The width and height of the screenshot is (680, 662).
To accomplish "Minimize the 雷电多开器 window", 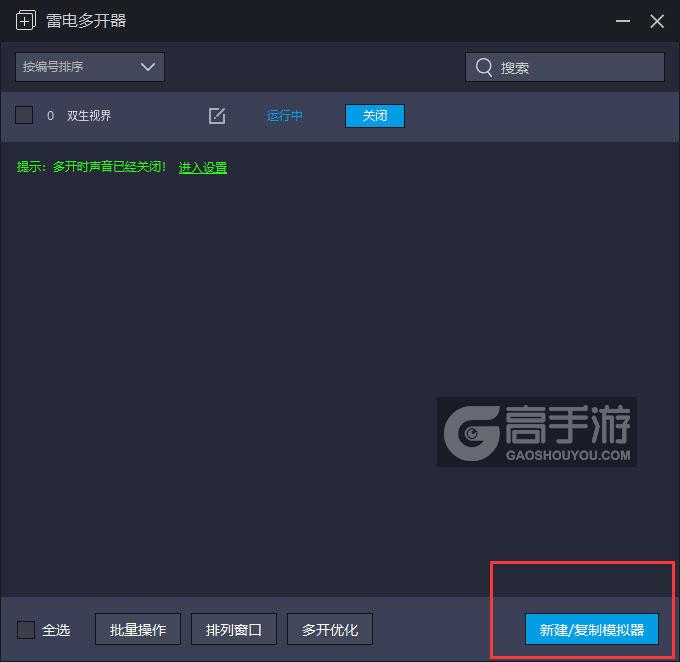I will click(623, 21).
